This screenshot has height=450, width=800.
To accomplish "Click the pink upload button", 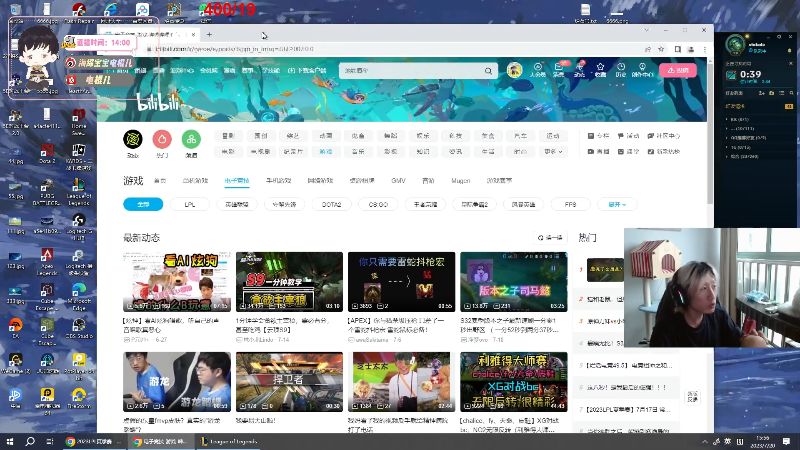I will tap(678, 70).
